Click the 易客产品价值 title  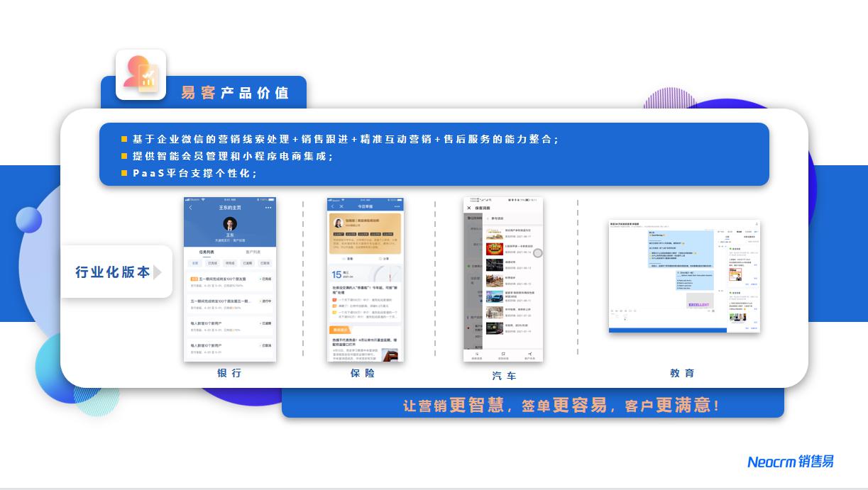pyautogui.click(x=235, y=93)
